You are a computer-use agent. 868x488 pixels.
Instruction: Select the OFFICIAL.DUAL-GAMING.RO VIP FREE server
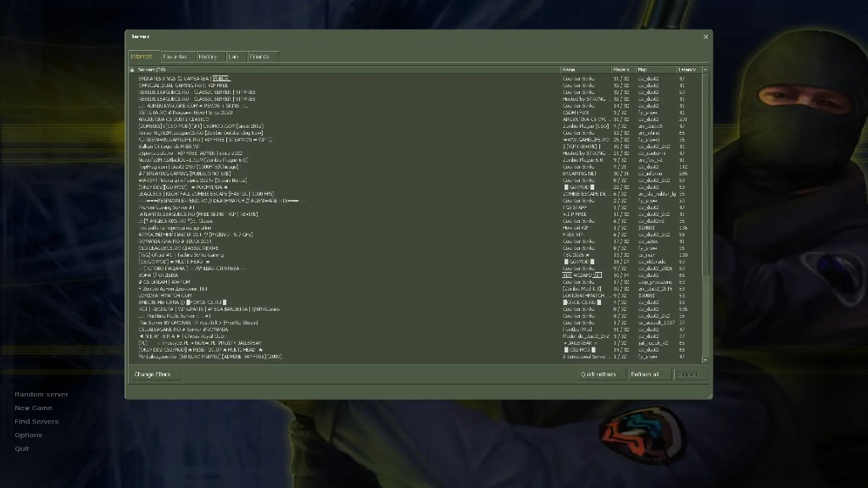pyautogui.click(x=415, y=86)
